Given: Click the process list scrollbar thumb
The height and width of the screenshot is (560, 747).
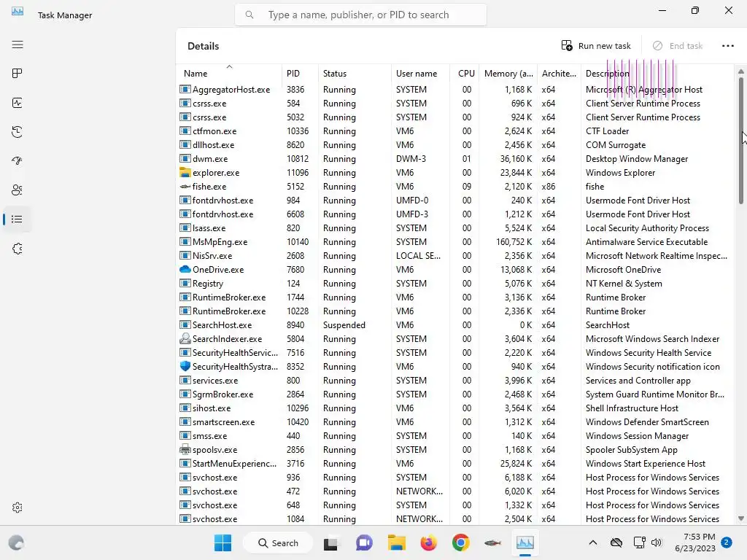Looking at the screenshot, I should point(741,141).
